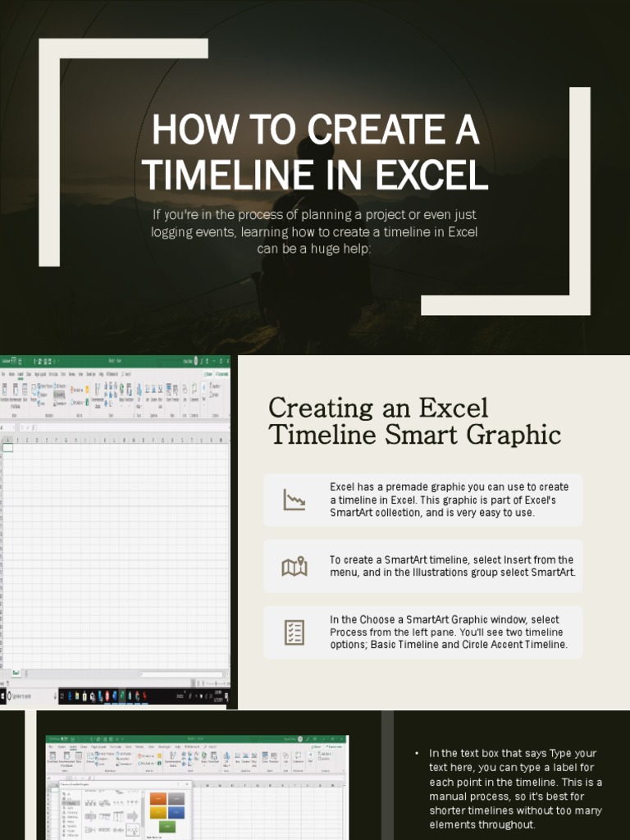
Task: Close the Choose a SmartArt Graphic dialog
Action: pyautogui.click(x=187, y=784)
